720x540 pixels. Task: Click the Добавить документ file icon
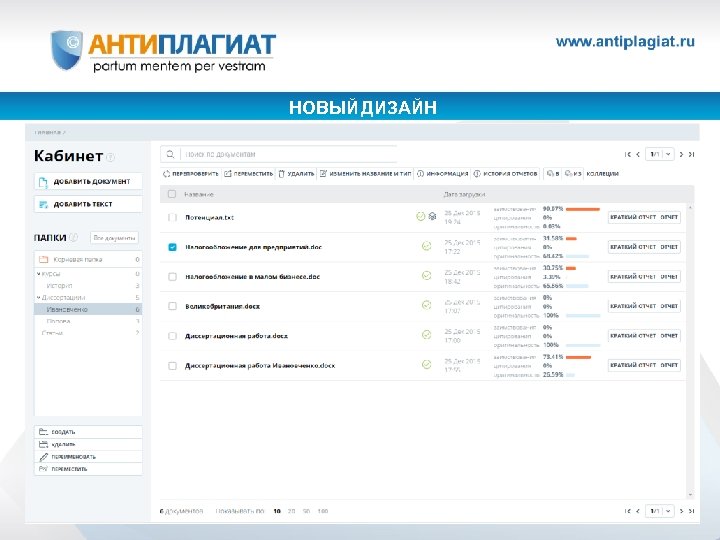coord(43,182)
